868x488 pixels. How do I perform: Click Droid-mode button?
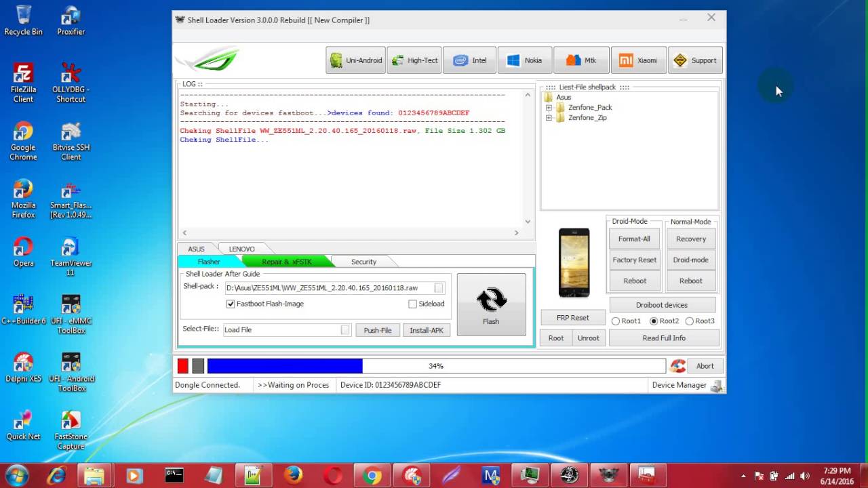[x=691, y=260]
